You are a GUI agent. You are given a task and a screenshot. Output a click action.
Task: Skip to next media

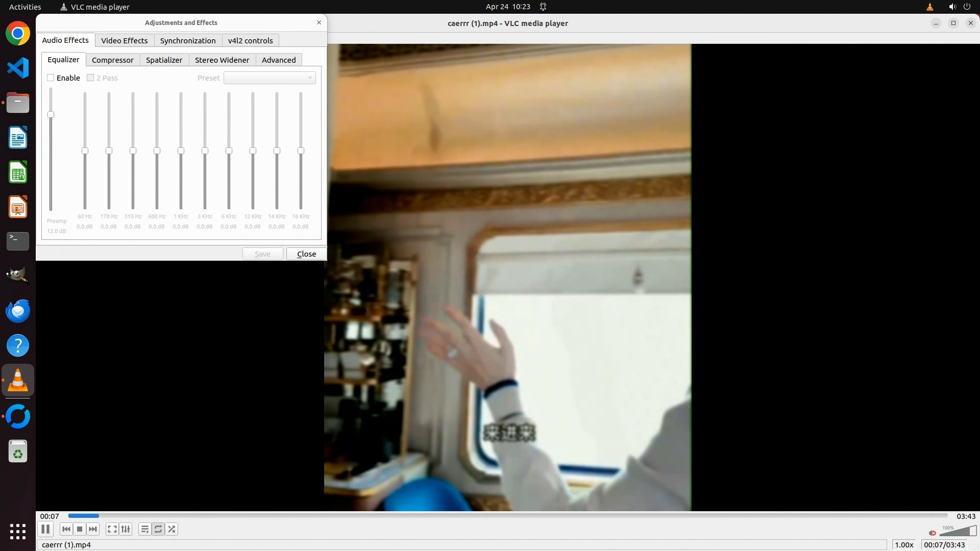(93, 529)
